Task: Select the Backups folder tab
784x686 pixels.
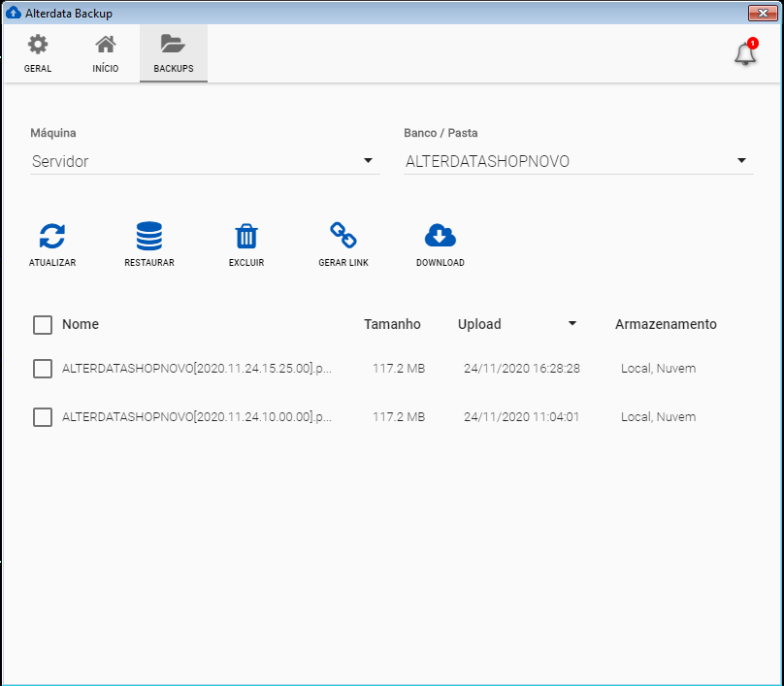Action: [x=173, y=53]
